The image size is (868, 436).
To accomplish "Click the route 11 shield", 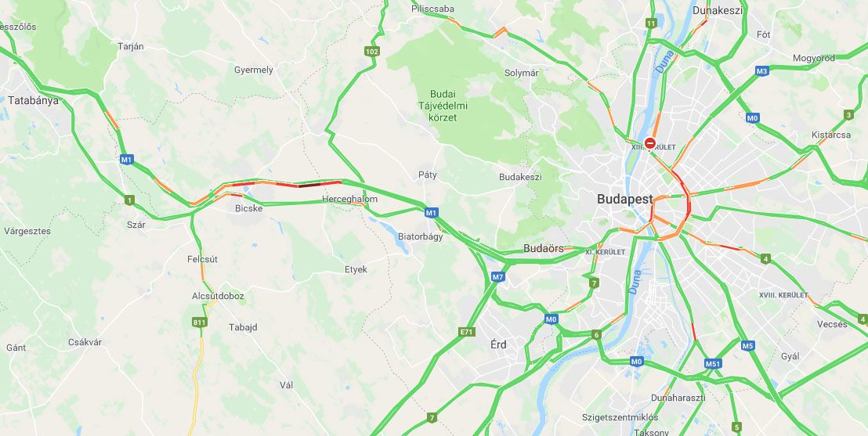I will [x=651, y=23].
